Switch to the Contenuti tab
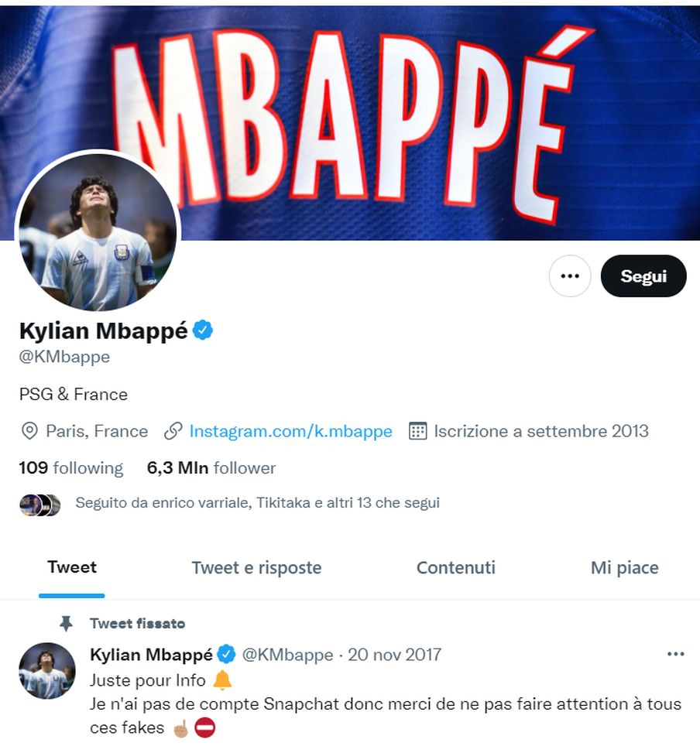700x753 pixels. [456, 567]
